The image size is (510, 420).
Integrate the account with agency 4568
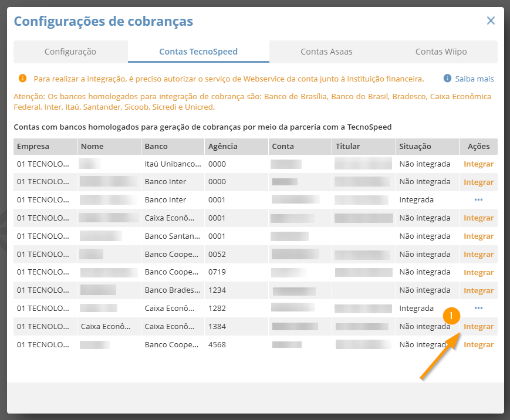478,345
